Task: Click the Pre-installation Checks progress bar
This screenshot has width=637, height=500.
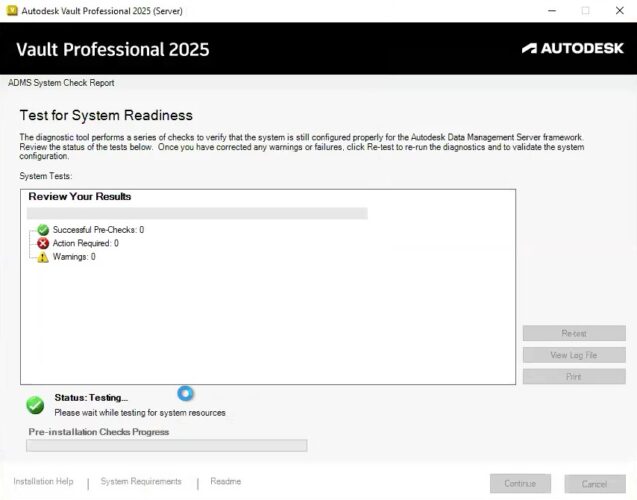Action: click(x=167, y=446)
